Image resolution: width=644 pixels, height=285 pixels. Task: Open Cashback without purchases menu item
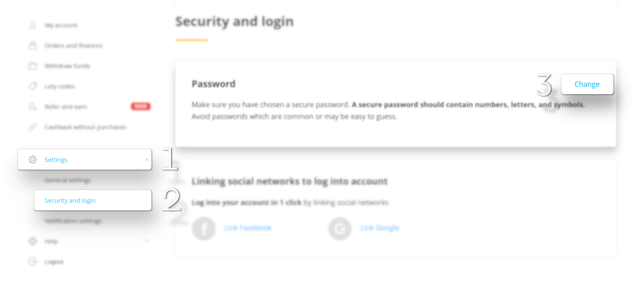coord(85,127)
